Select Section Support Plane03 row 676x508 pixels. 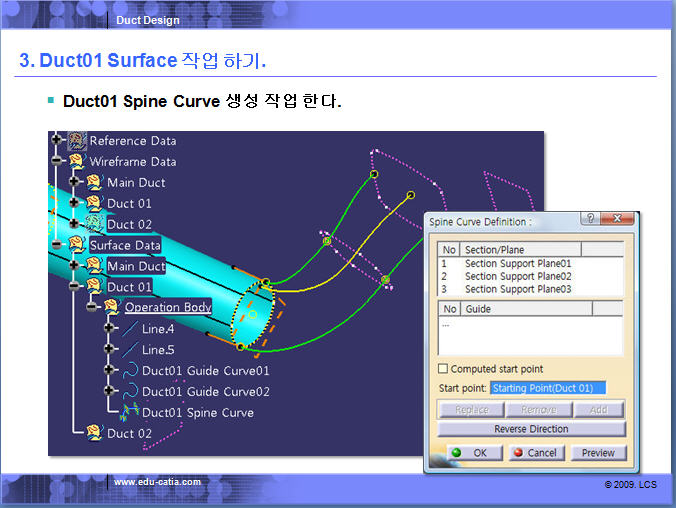coord(518,289)
